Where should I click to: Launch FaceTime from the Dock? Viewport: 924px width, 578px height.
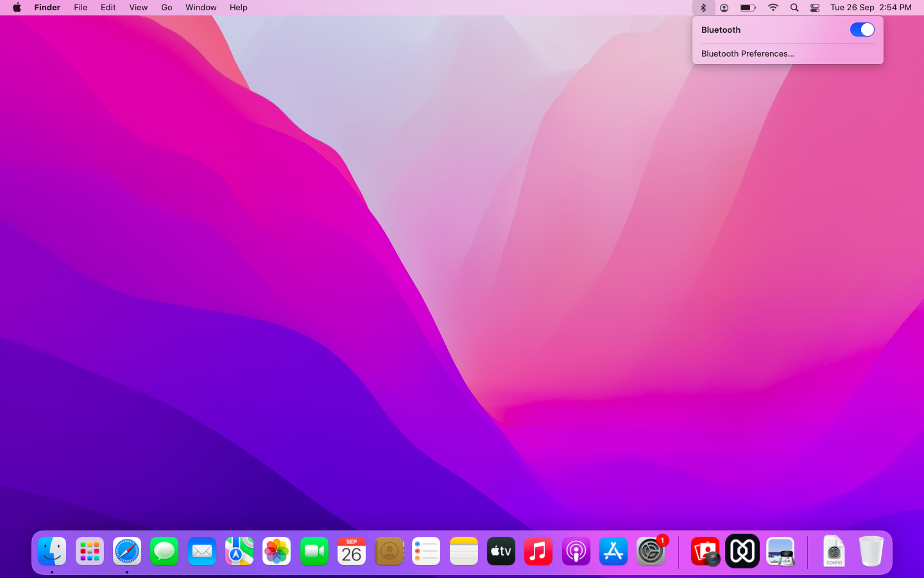pyautogui.click(x=314, y=552)
